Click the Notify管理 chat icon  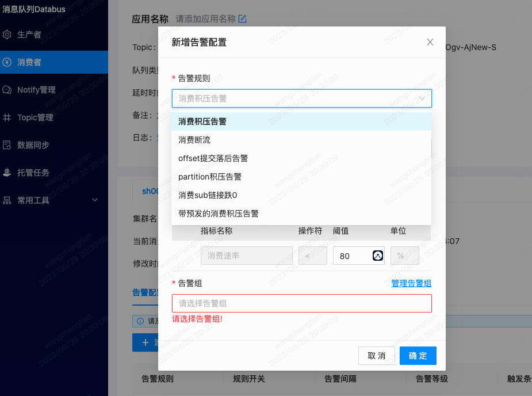pyautogui.click(x=7, y=90)
